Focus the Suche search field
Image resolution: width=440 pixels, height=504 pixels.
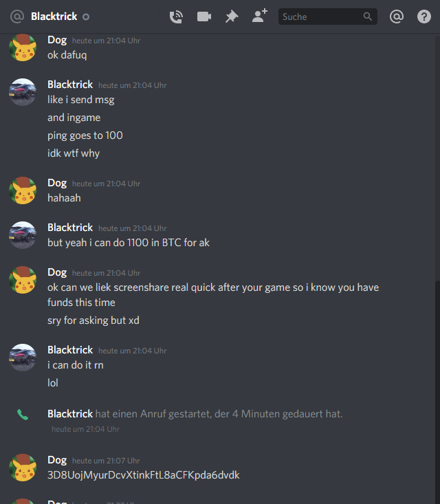pos(327,17)
